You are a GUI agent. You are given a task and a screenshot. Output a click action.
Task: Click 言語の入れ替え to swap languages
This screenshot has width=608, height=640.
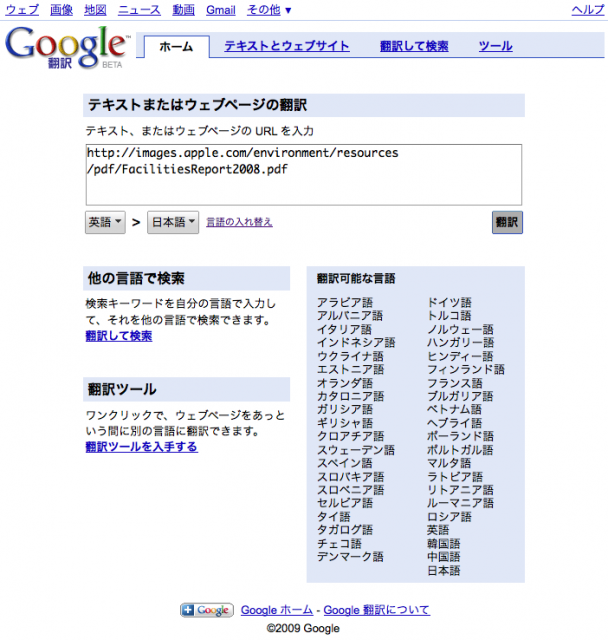pos(240,222)
